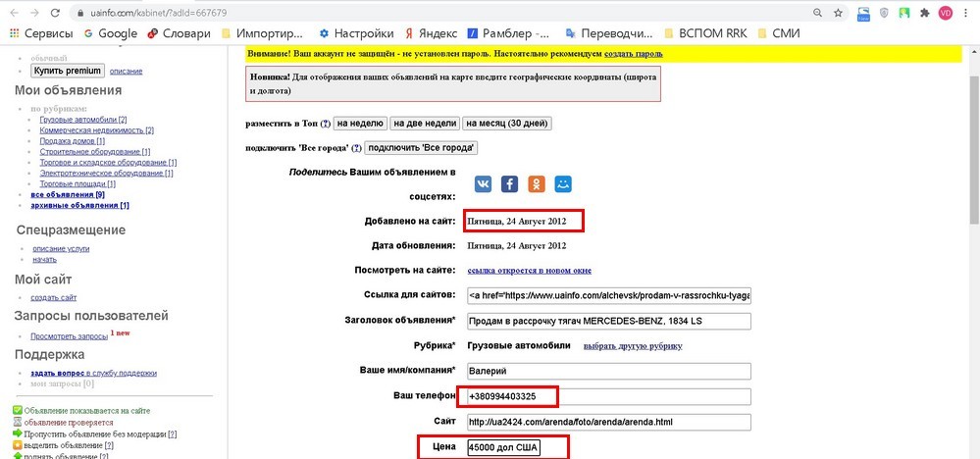Viewport: 980px width, 459px height.
Task: Open the Переводчи... bookmark
Action: click(609, 33)
